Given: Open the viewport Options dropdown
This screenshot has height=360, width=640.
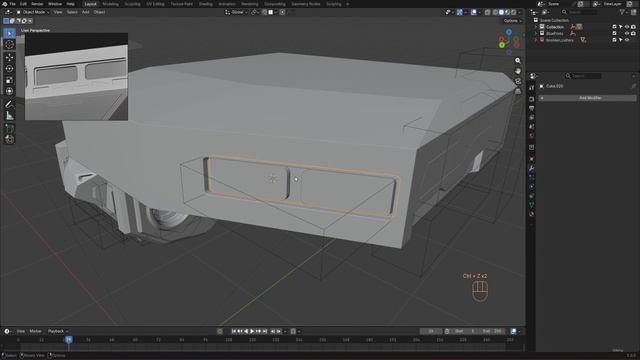Looking at the screenshot, I should 513,21.
